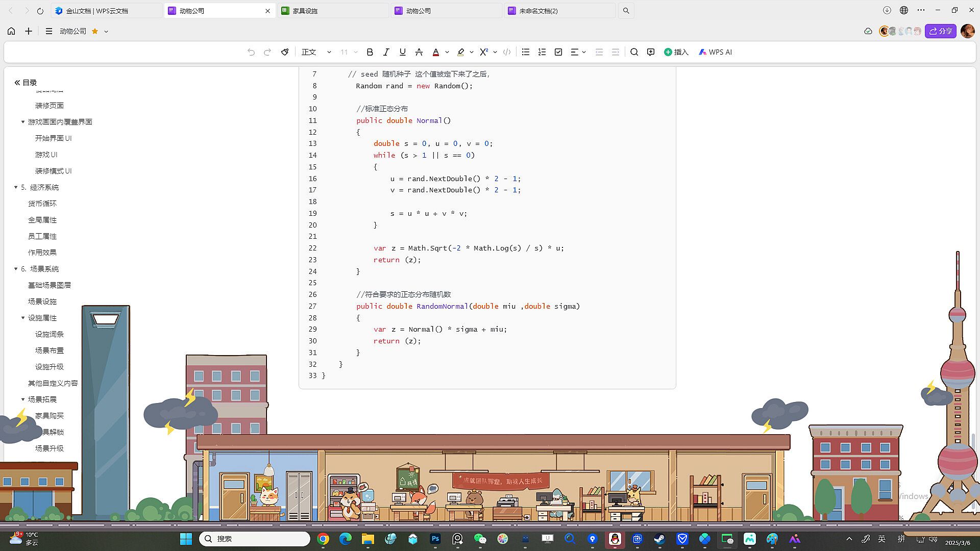Toggle bold formatting
The height and width of the screenshot is (551, 980).
[x=370, y=52]
